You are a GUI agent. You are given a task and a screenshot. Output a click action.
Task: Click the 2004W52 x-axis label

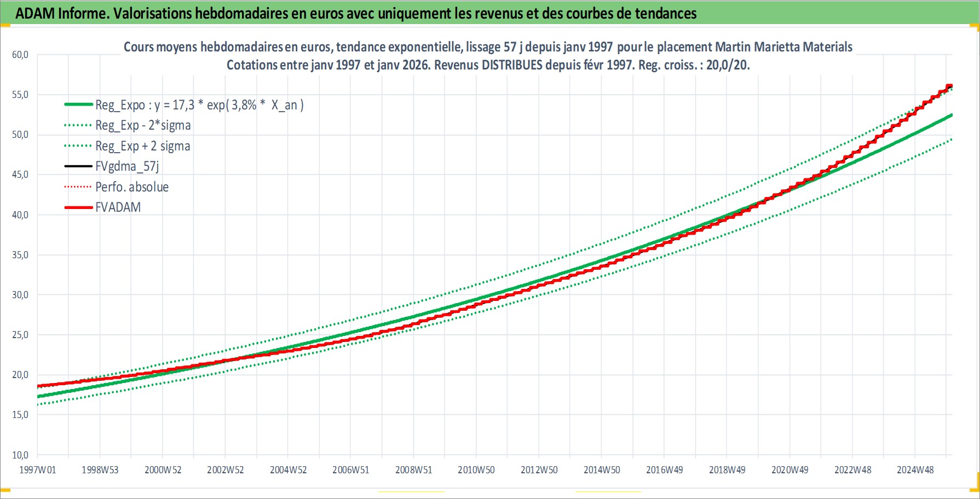289,470
